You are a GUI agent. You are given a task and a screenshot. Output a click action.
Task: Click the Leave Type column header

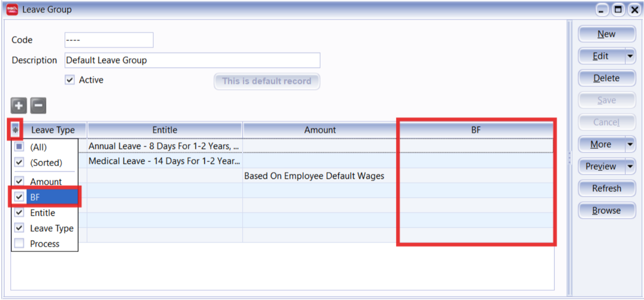53,130
